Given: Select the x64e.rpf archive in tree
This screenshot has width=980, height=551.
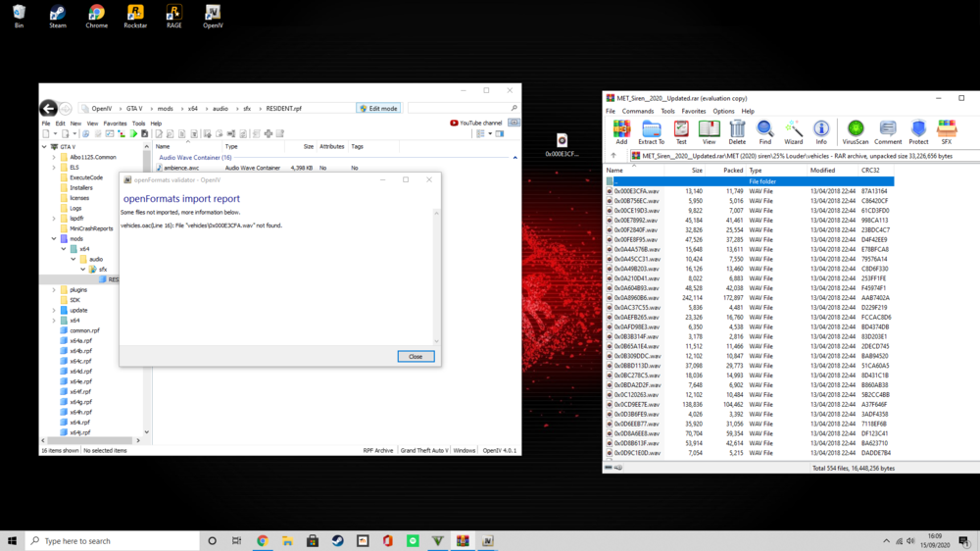Looking at the screenshot, I should coord(80,381).
